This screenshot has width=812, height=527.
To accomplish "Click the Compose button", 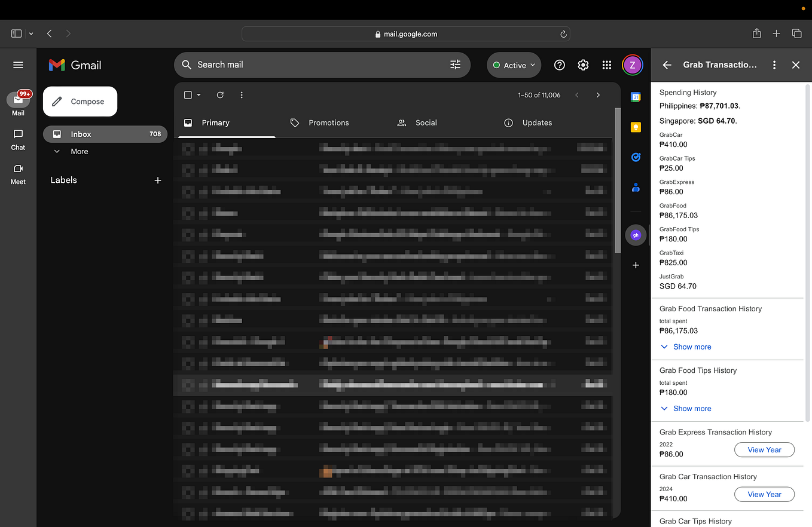I will pyautogui.click(x=80, y=102).
